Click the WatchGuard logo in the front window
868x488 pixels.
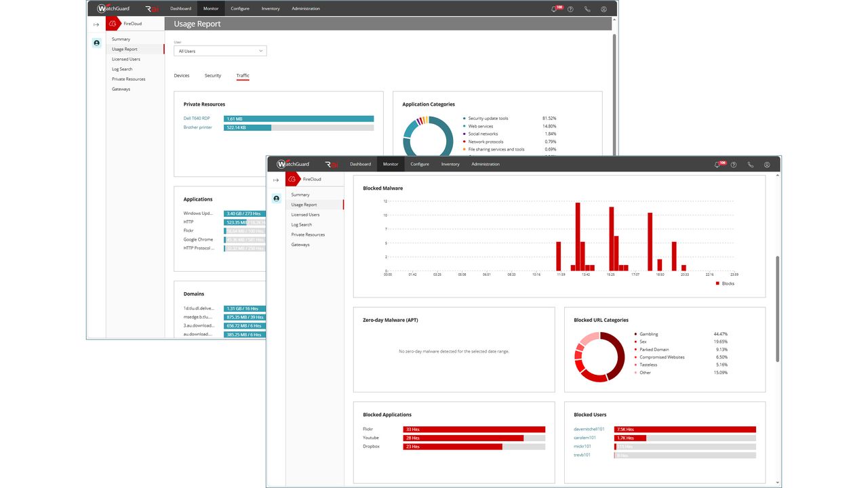coord(293,164)
